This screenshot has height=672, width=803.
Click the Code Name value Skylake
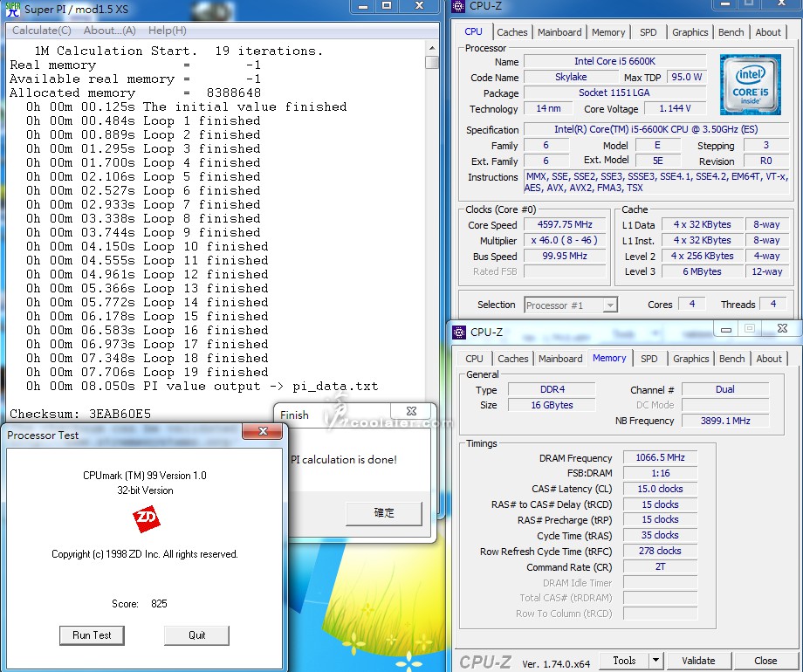[x=571, y=77]
